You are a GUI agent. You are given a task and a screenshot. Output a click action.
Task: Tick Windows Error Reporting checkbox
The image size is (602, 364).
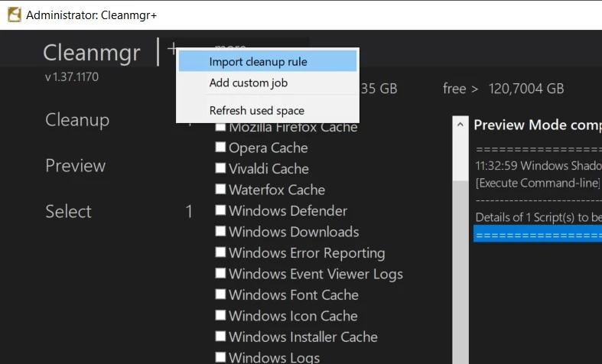[x=220, y=252]
